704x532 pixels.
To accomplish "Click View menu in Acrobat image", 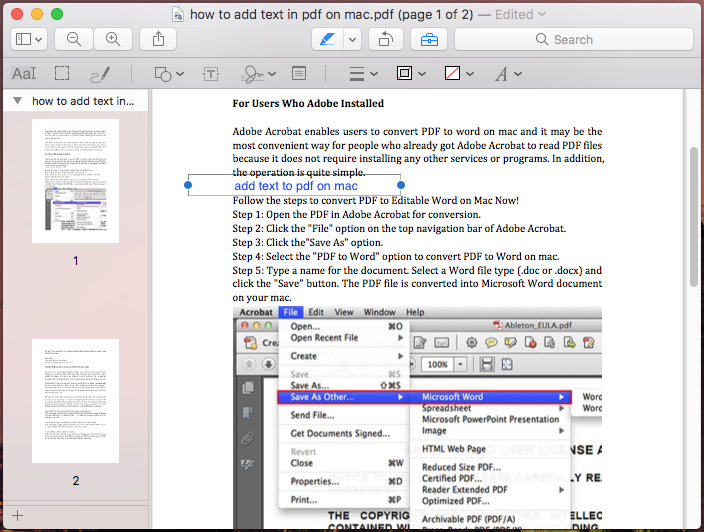I will (x=344, y=312).
